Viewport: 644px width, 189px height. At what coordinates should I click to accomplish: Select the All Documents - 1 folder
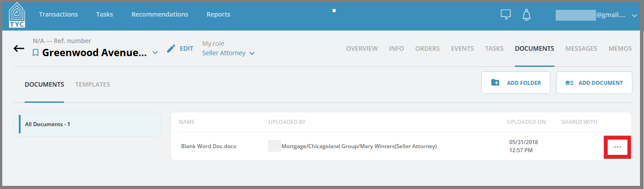tap(87, 124)
